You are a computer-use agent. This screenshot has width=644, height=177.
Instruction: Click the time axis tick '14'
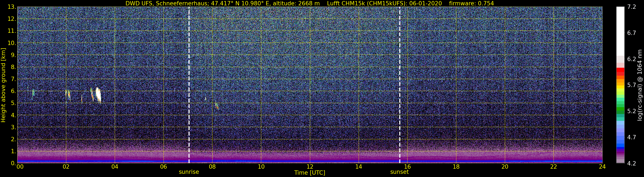coord(358,167)
